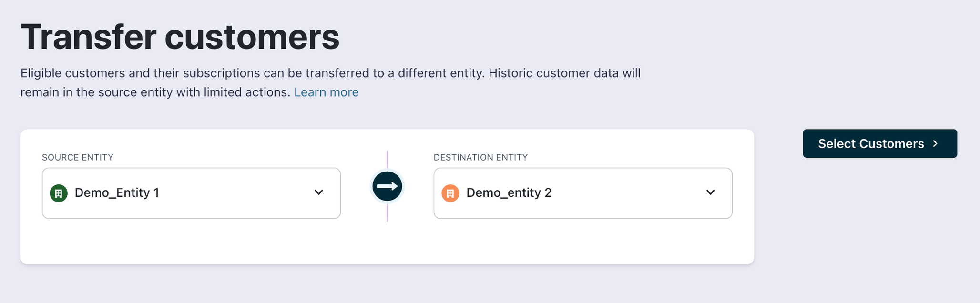The image size is (980, 303).
Task: Select the Demo_entity 2 text
Action: click(509, 192)
